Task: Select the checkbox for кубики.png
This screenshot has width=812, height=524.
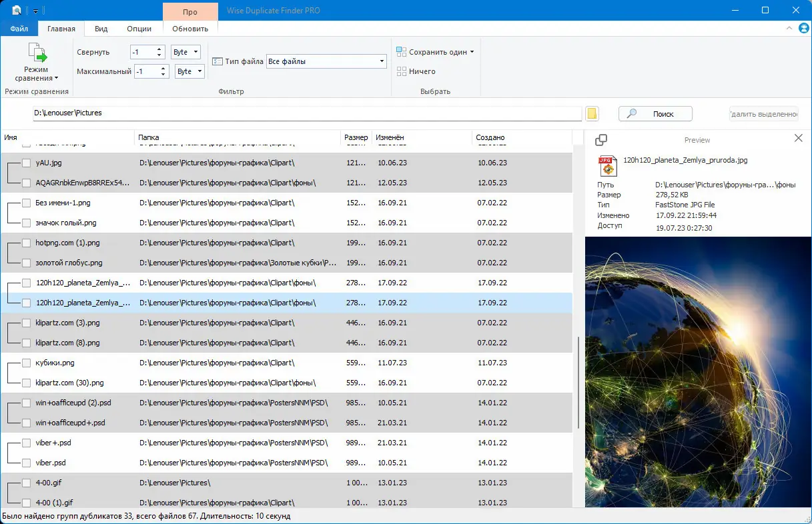Action: tap(26, 363)
